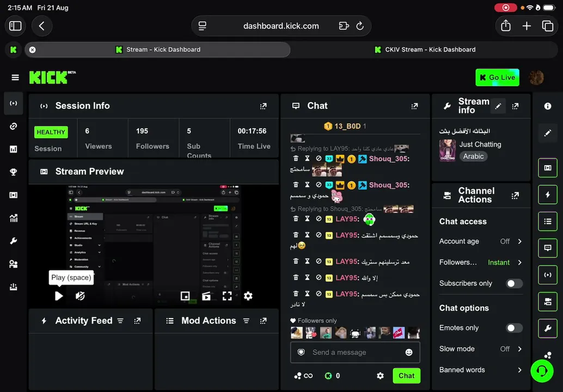The width and height of the screenshot is (563, 392).
Task: Toggle Chat widget button in right bar
Action: point(548,248)
